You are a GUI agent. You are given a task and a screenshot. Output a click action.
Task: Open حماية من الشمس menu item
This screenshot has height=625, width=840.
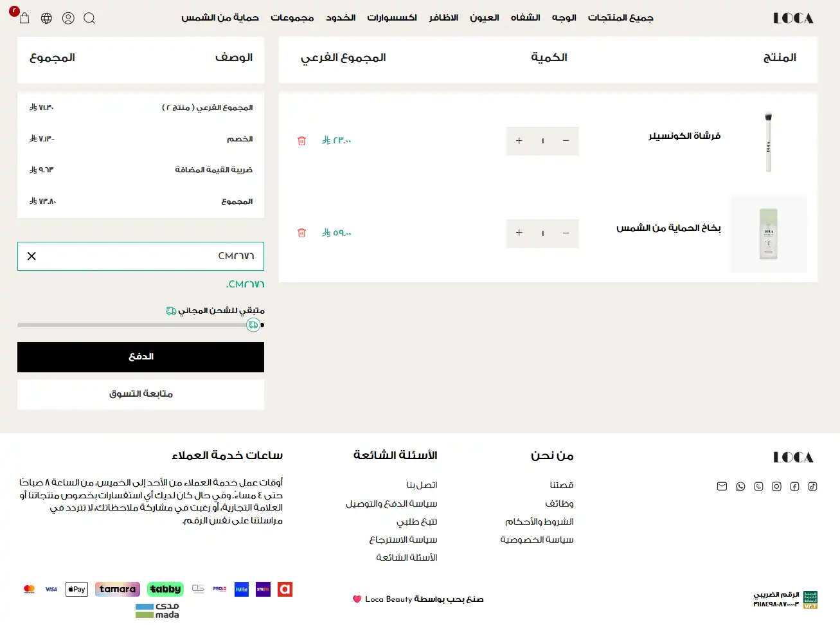tap(220, 18)
